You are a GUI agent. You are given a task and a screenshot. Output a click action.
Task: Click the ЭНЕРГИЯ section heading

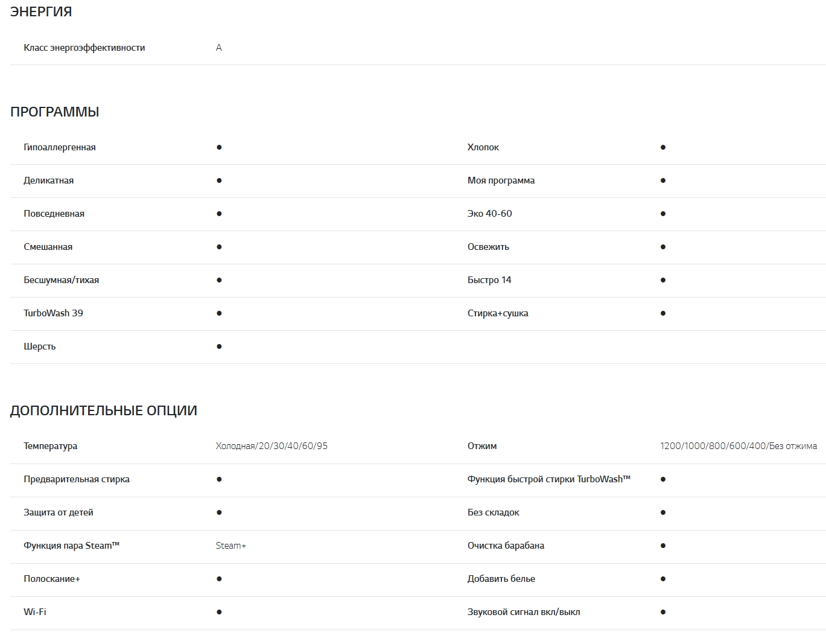[x=41, y=11]
